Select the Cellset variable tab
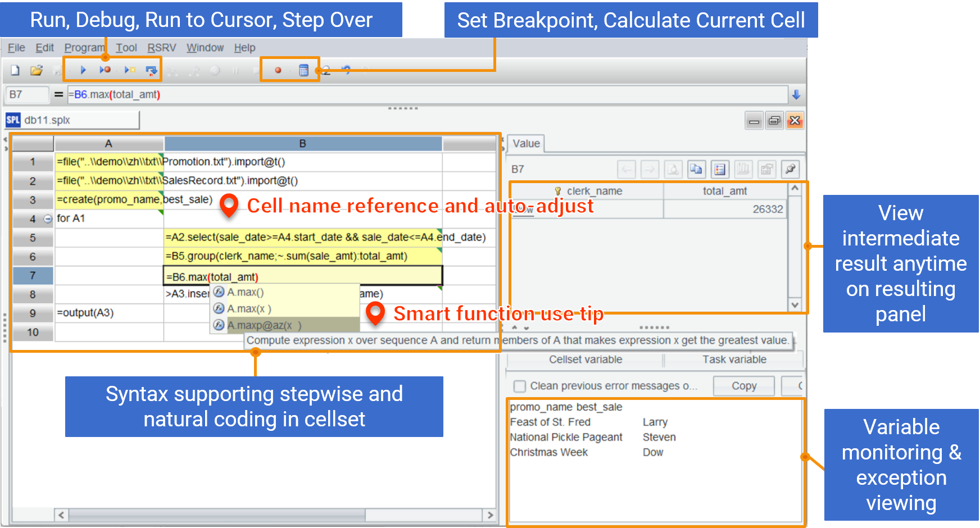This screenshot has height=528, width=980. (585, 359)
